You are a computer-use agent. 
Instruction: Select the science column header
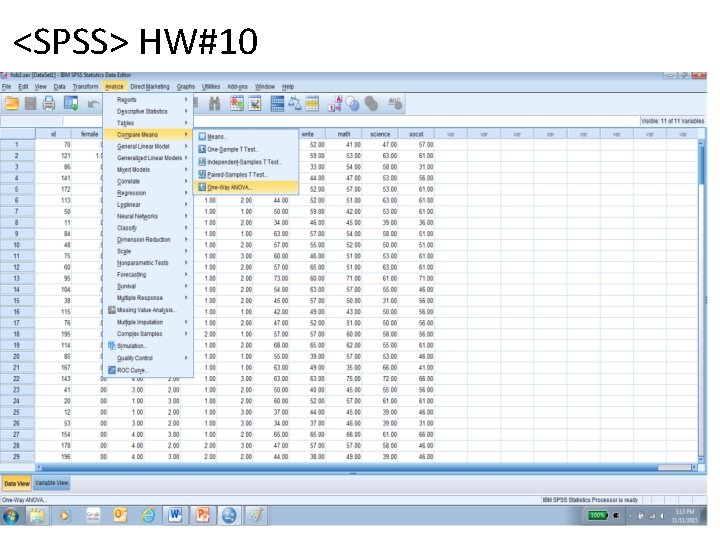tap(380, 134)
